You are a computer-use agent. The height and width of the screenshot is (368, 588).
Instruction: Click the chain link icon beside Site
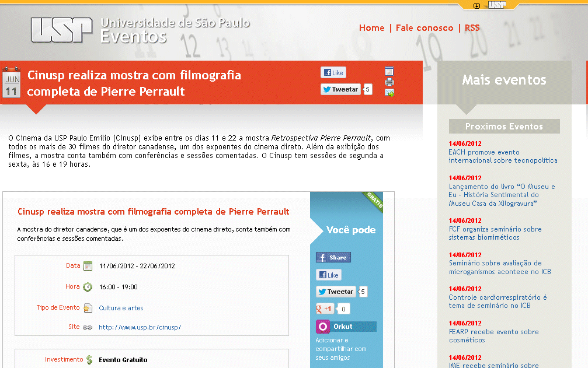click(88, 327)
